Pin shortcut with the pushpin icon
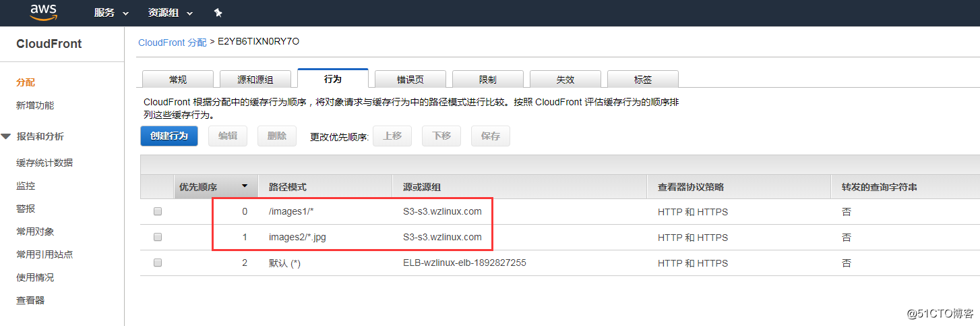Viewport: 980px width, 326px height. [218, 13]
